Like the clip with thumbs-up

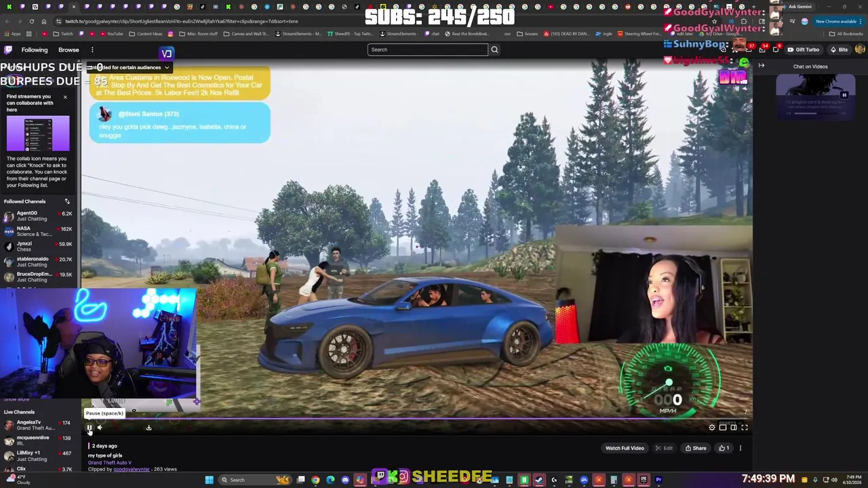point(725,448)
